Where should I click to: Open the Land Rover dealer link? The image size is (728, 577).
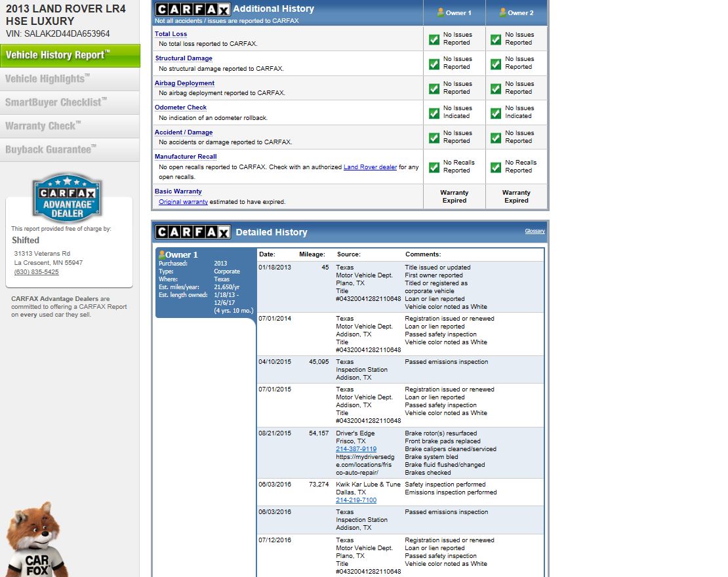coord(370,167)
